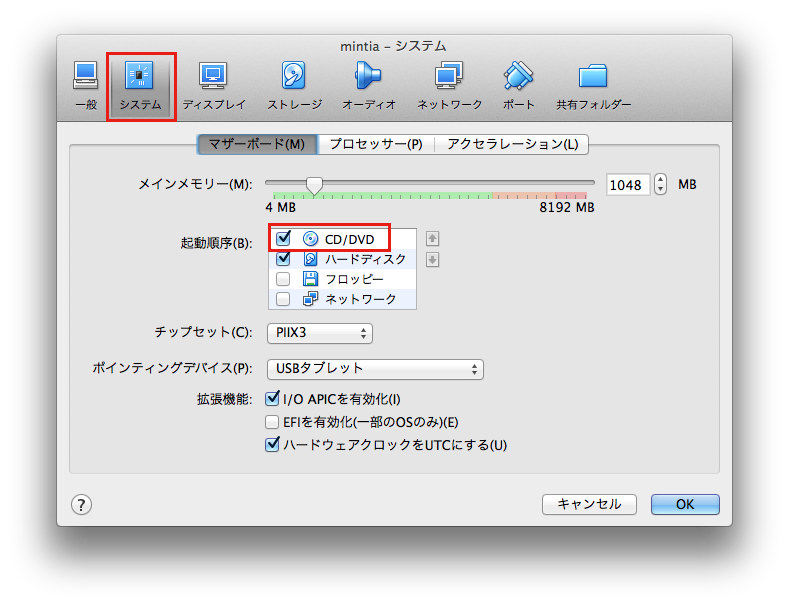Image resolution: width=789 pixels, height=605 pixels.
Task: Click the キャンセル button
Action: 589,504
